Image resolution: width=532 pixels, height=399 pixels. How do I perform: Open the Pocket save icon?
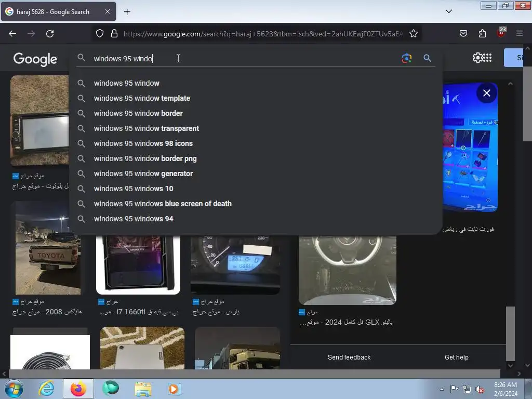point(463,34)
